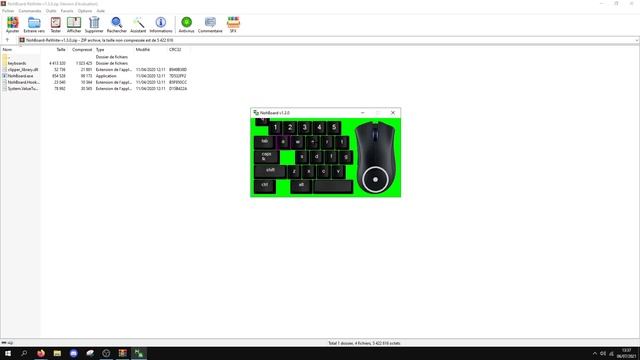
Task: Click the mouse scroll wheel in NohBoard
Action: pos(375,135)
